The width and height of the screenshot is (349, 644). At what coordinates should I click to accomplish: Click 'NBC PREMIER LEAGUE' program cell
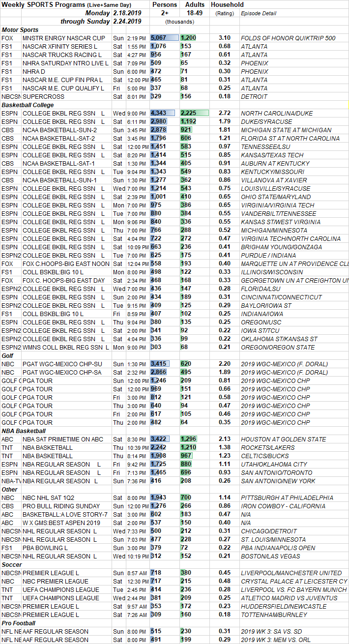point(56,581)
